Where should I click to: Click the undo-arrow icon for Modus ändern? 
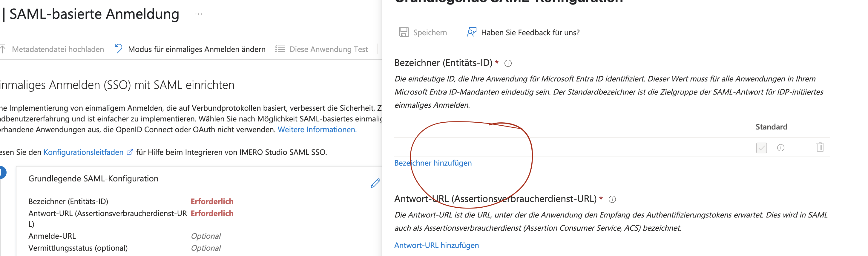click(118, 49)
